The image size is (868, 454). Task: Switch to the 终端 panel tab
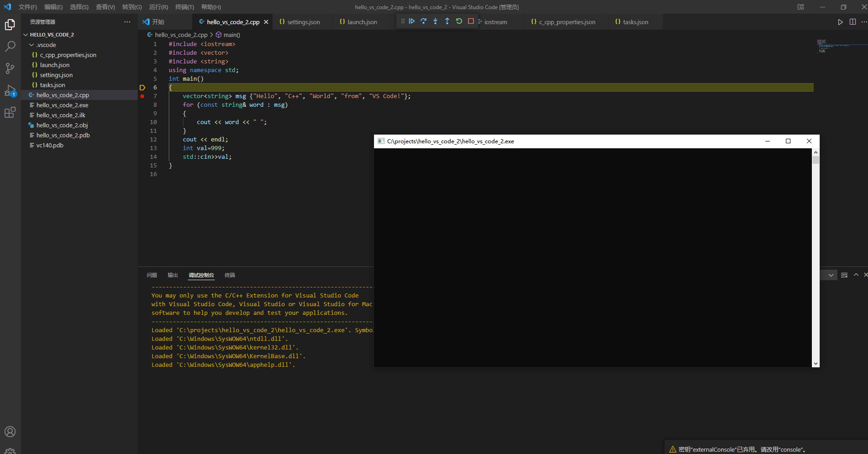(x=230, y=275)
